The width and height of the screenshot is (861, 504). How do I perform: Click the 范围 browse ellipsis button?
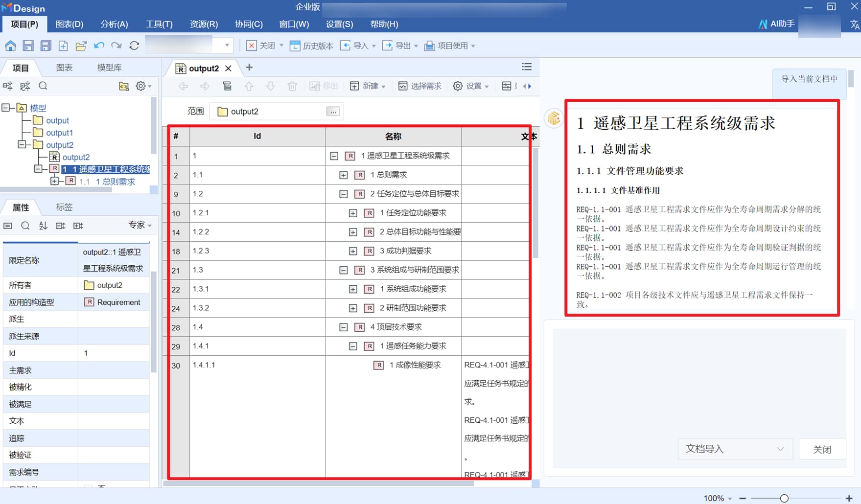coord(333,112)
